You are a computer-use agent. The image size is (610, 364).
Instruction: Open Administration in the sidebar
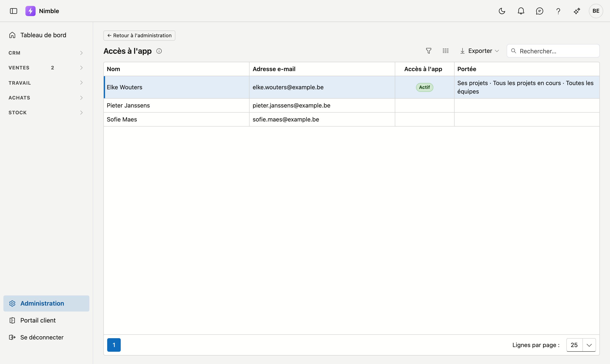click(46, 303)
